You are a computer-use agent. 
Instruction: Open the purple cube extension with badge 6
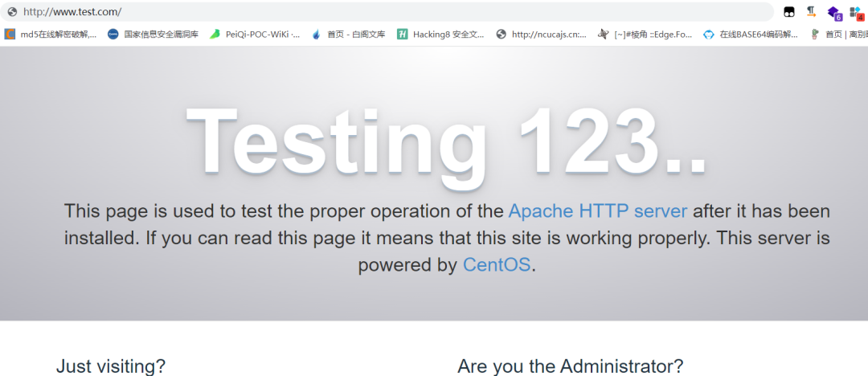point(834,13)
